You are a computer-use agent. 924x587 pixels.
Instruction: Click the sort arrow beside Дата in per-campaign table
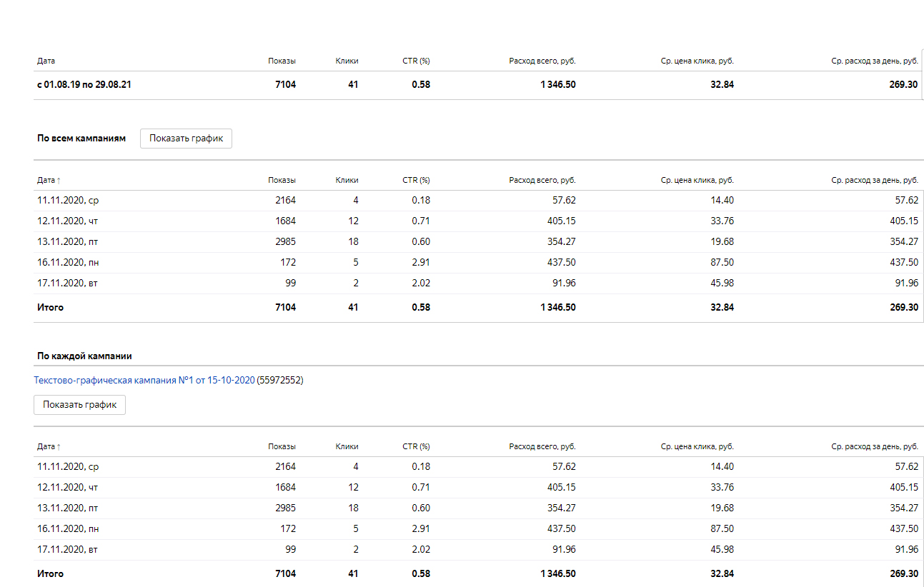point(59,447)
